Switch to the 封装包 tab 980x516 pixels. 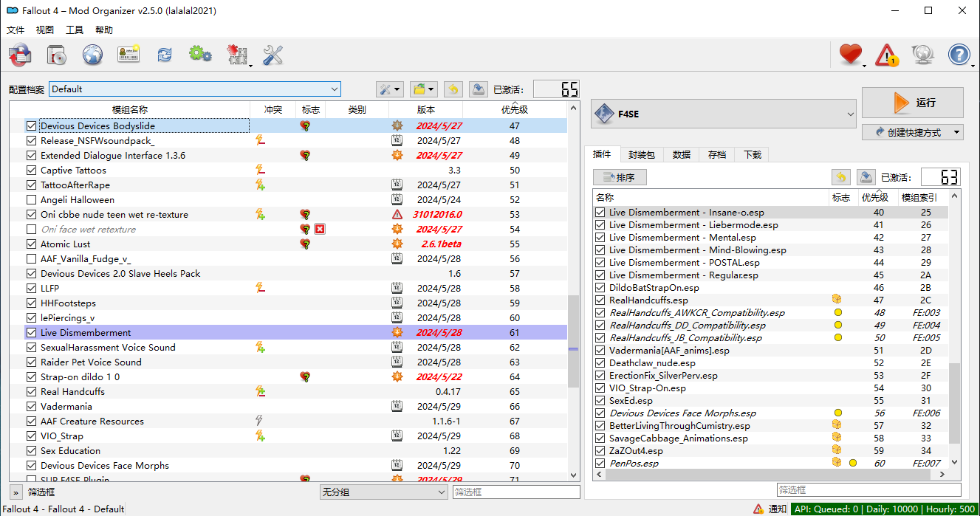click(x=642, y=155)
